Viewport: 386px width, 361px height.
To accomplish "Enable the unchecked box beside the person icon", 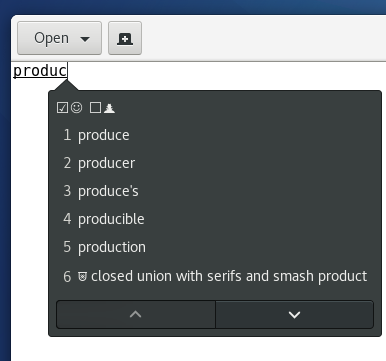I will click(x=95, y=108).
